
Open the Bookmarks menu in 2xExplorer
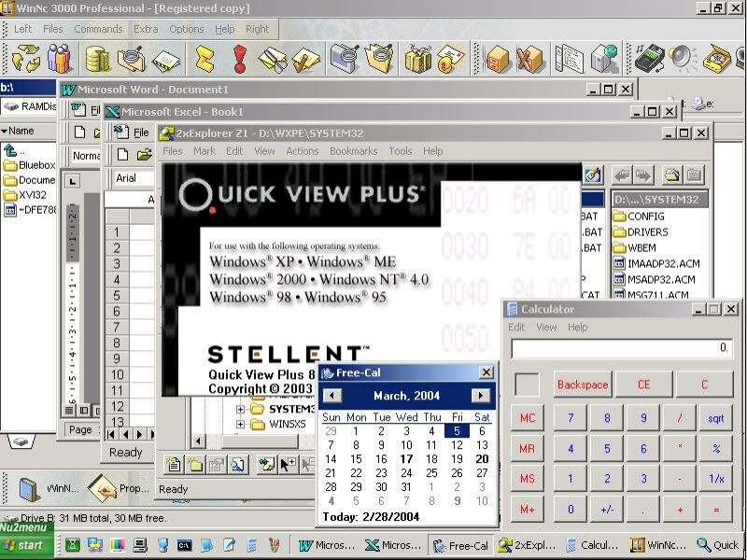point(354,151)
